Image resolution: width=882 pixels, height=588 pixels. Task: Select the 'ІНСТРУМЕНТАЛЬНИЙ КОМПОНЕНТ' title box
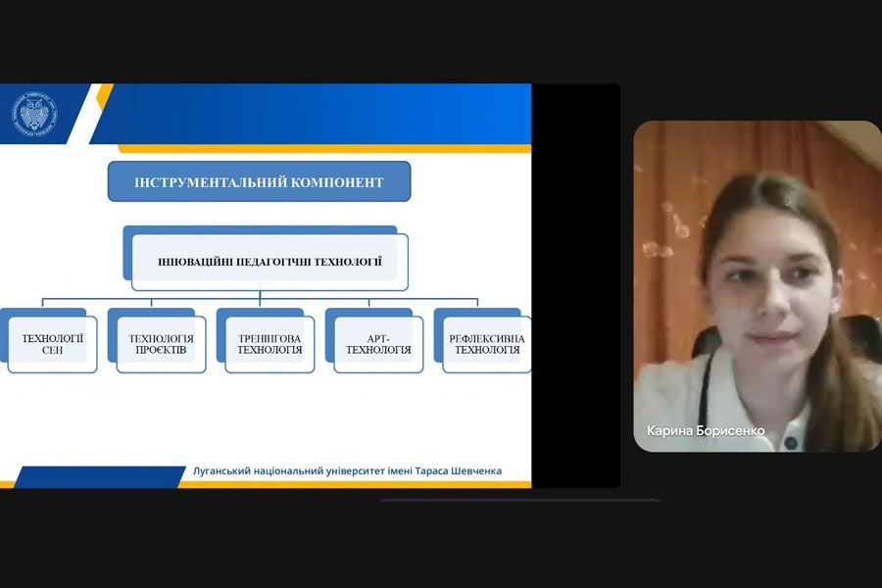coord(259,181)
